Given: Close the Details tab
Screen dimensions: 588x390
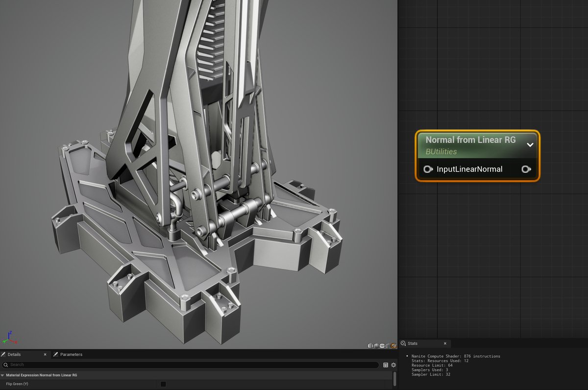Looking at the screenshot, I should click(x=45, y=354).
